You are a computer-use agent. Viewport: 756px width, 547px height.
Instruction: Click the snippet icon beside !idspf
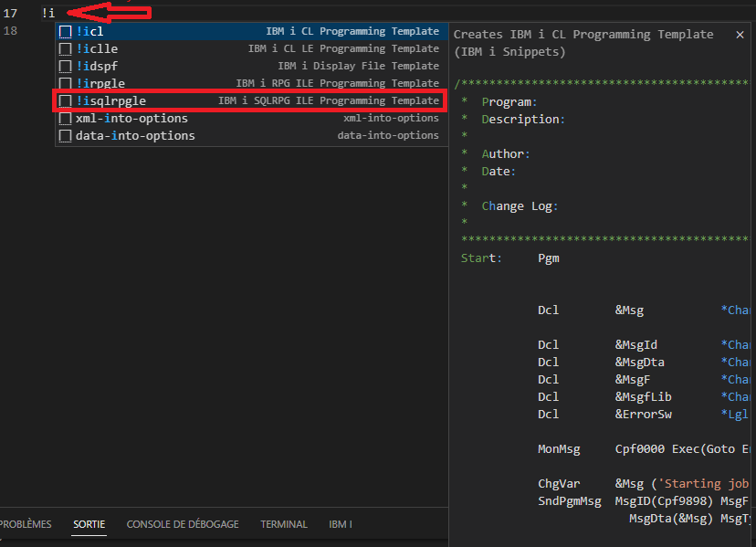65,67
